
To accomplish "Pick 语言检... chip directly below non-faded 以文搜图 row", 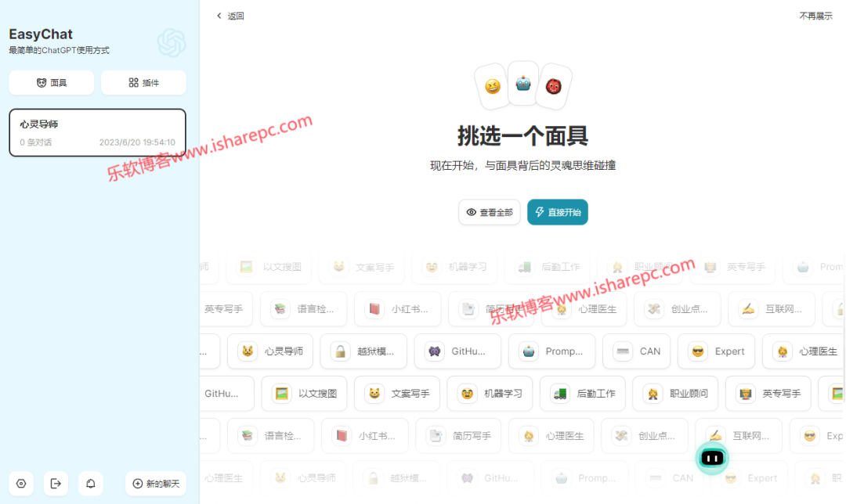I will pyautogui.click(x=271, y=436).
